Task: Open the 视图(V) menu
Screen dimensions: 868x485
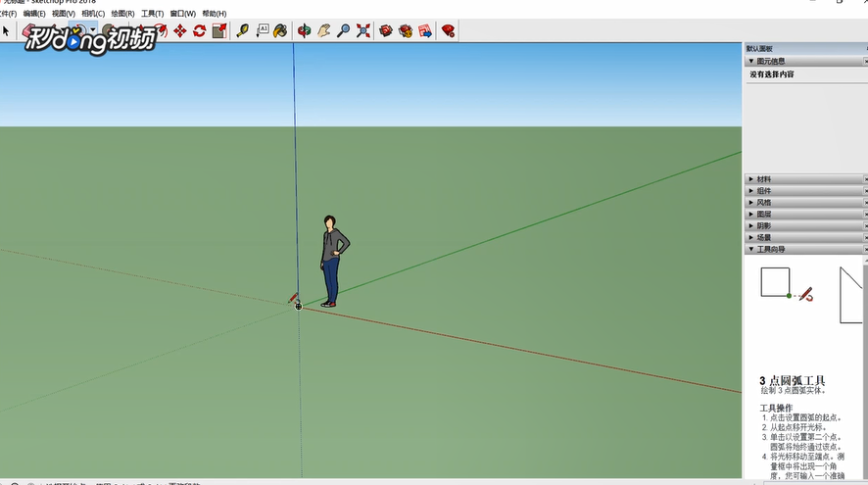Action: (x=64, y=14)
